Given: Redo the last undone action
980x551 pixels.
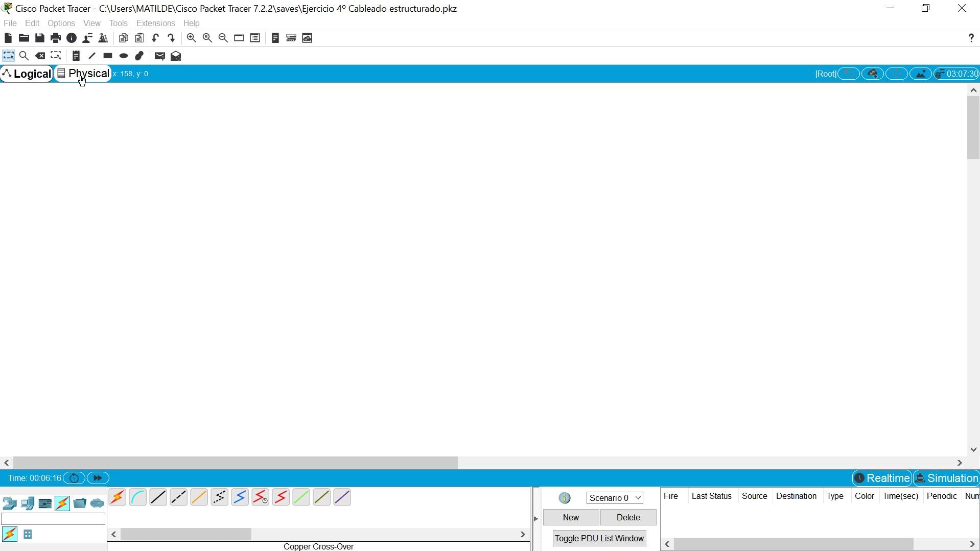Looking at the screenshot, I should pyautogui.click(x=172, y=38).
